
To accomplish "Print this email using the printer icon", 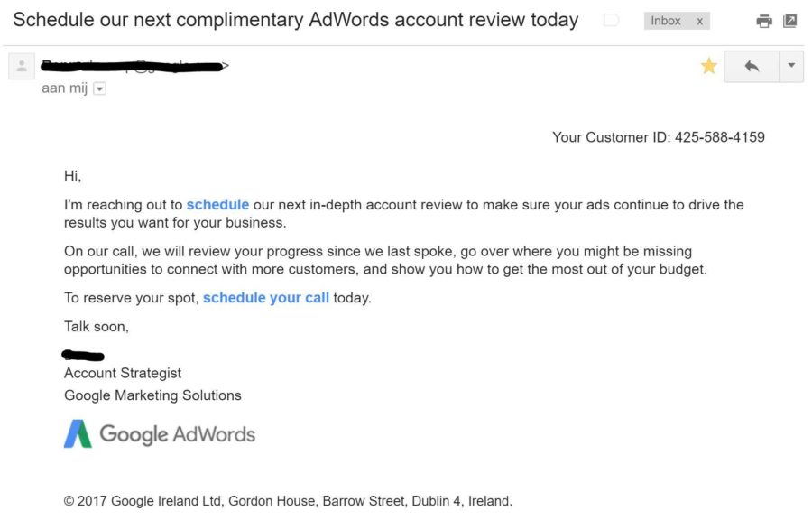I will point(764,22).
